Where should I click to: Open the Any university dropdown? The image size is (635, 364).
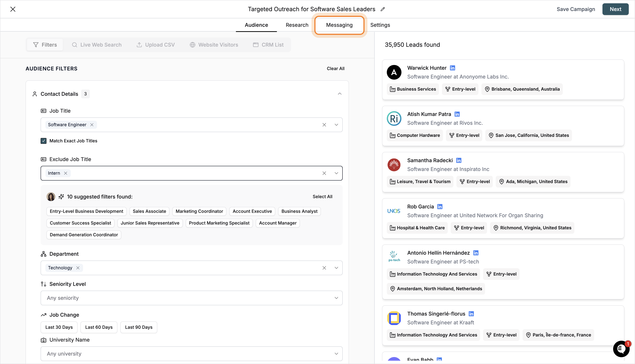click(336, 354)
